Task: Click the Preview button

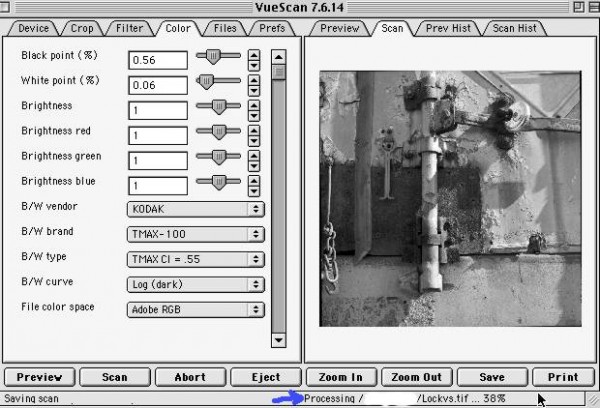Action: 39,377
